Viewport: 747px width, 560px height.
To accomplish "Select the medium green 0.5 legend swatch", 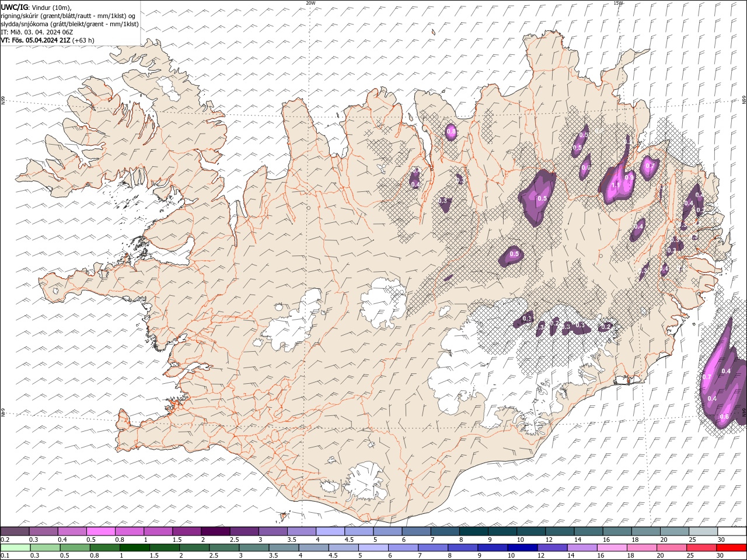I will (x=75, y=548).
